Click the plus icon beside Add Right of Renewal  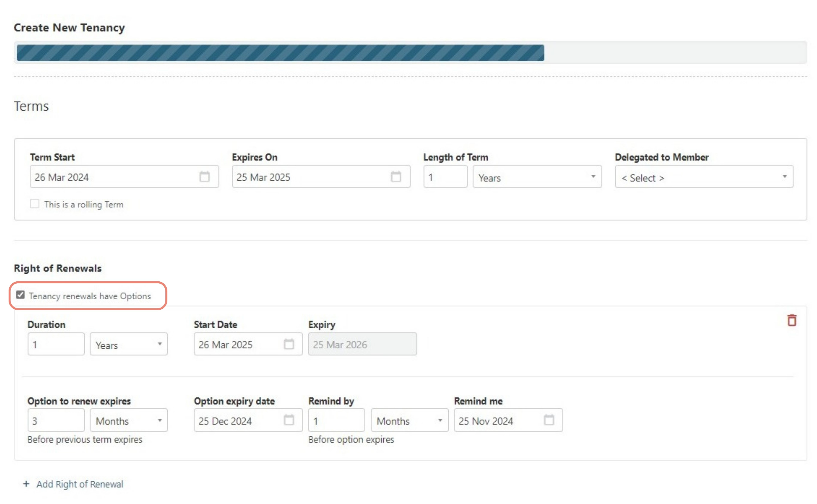[26, 484]
